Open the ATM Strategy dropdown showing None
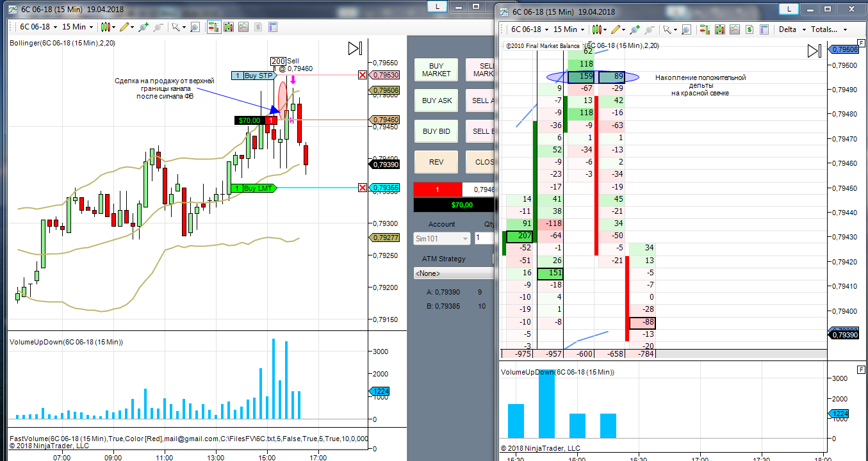868x461 pixels. pyautogui.click(x=454, y=273)
